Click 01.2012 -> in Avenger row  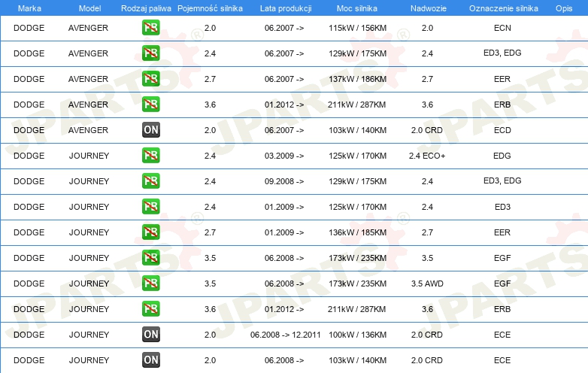click(284, 105)
